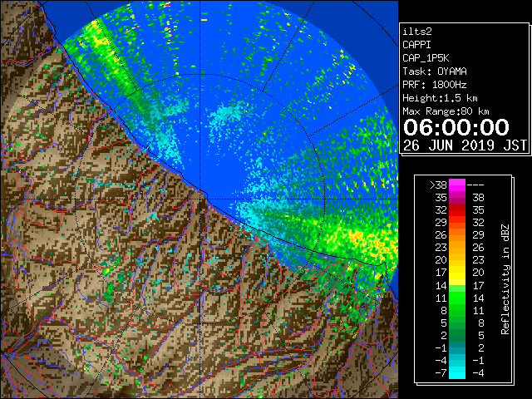The image size is (532, 399).
Task: Click the 'Height:1.5 km' line
Action: coord(440,98)
